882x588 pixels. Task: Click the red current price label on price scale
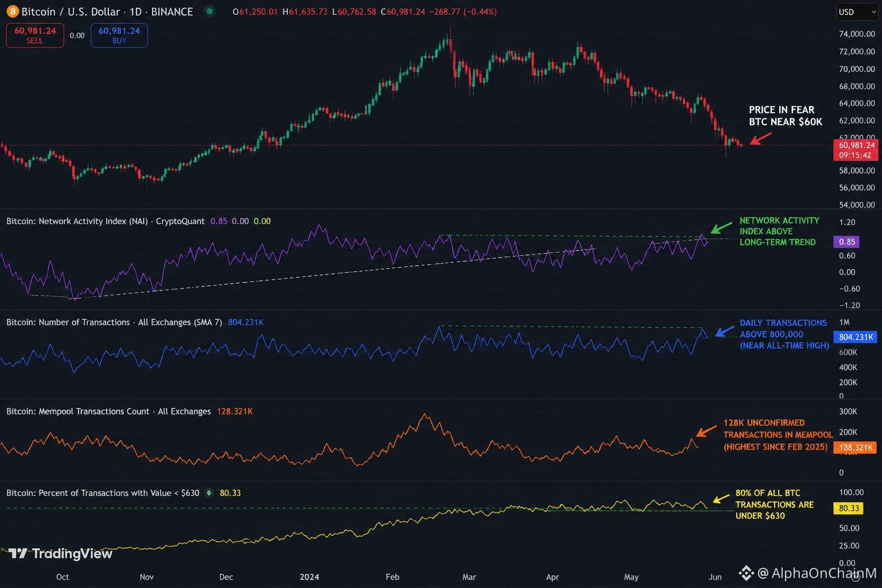[856, 150]
